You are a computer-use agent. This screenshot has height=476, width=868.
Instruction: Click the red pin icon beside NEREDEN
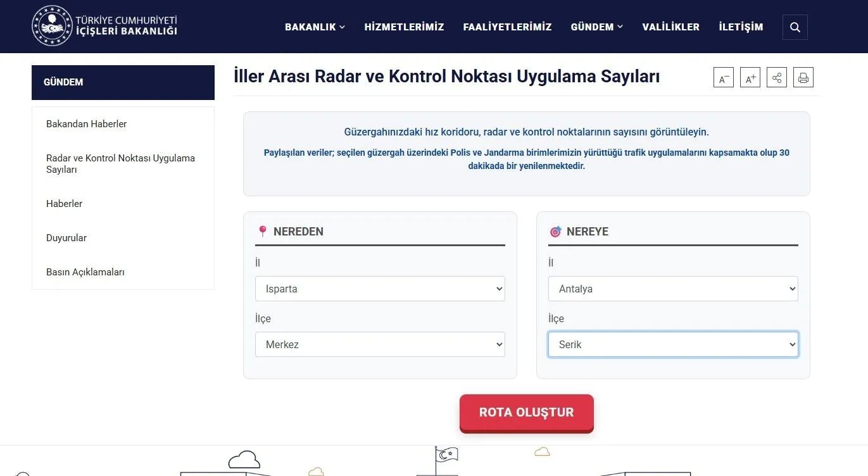pos(263,231)
